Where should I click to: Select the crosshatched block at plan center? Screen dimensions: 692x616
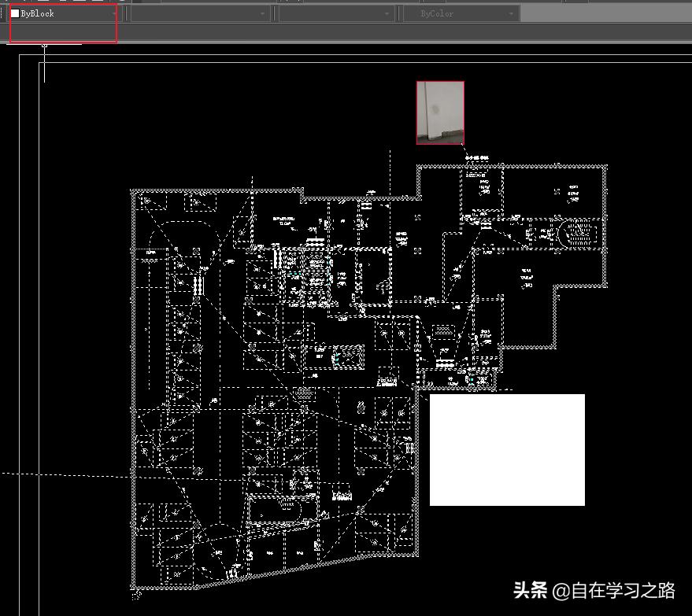(303, 393)
